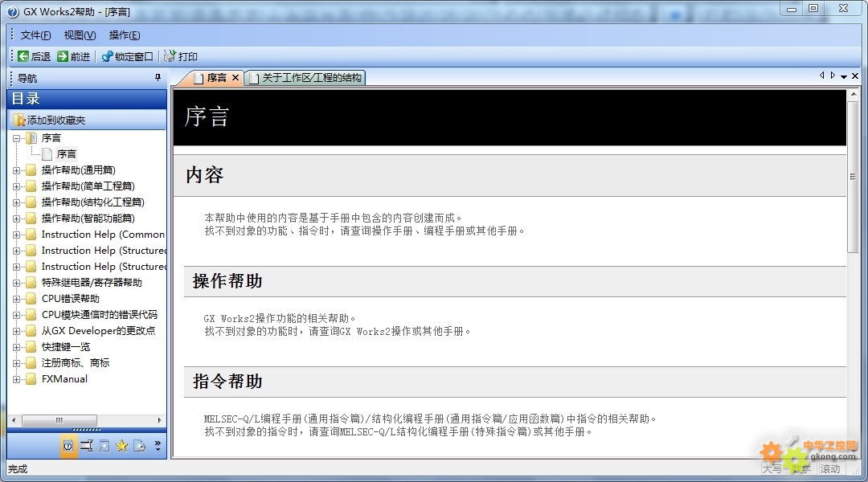Viewport: 868px width, 482px height.
Task: Switch to the 关于工作区/工程的结构 tab
Action: (x=305, y=78)
